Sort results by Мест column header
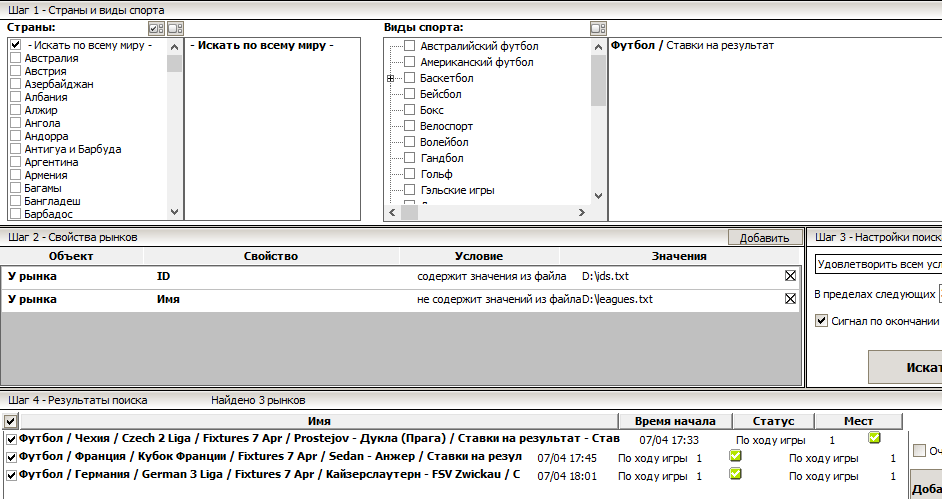This screenshot has height=499, width=942. pos(858,421)
